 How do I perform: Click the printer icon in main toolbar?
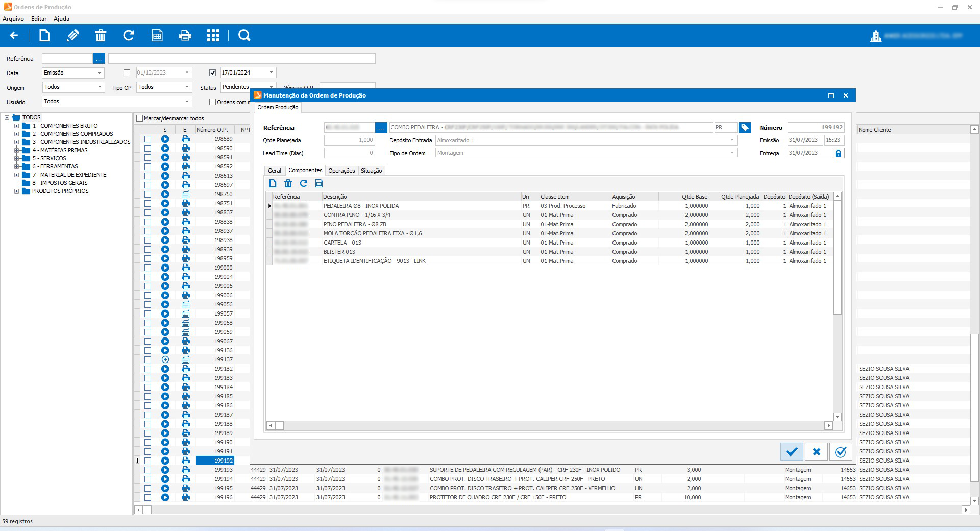[x=185, y=35]
